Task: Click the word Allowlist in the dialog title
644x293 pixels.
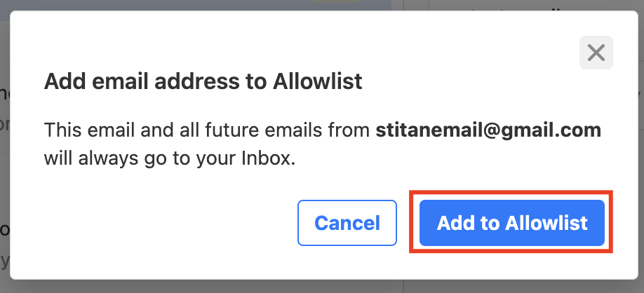Action: (318, 81)
